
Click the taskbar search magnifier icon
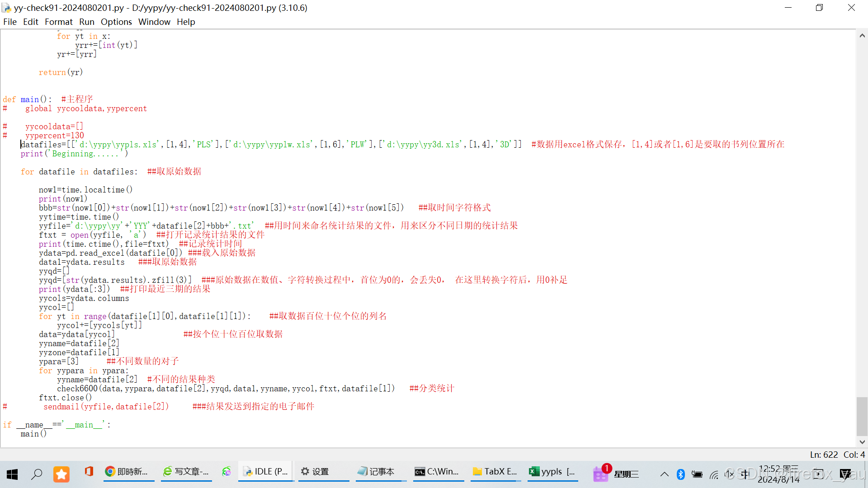[37, 474]
